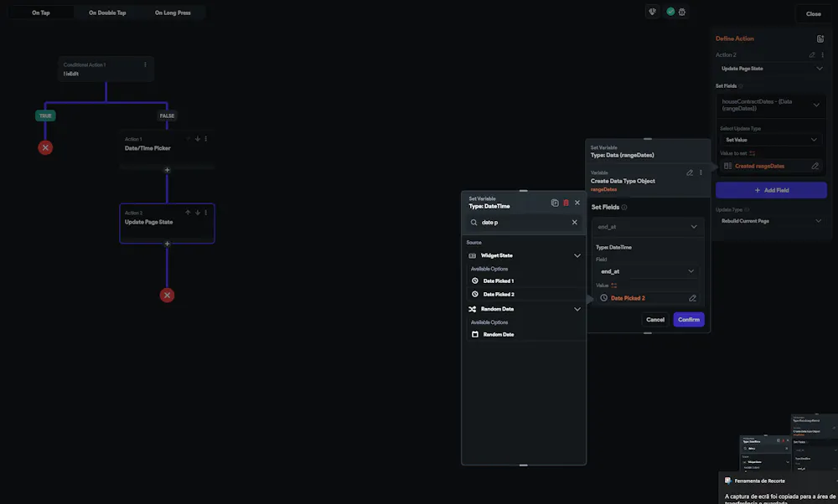Open the debug bug icon in top bar
Screen dimensions: 838x504
click(x=682, y=12)
